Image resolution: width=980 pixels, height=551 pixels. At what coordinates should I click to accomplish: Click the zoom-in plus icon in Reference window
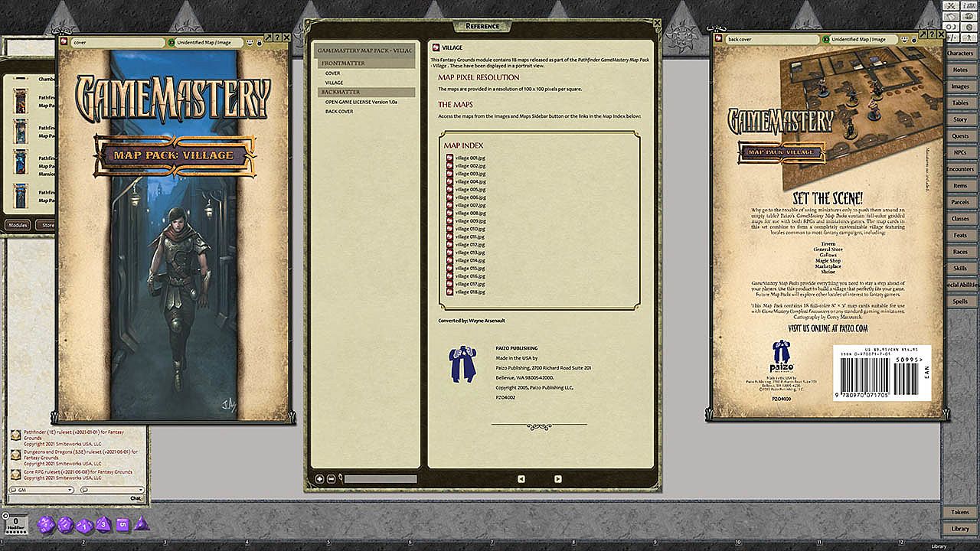point(320,479)
